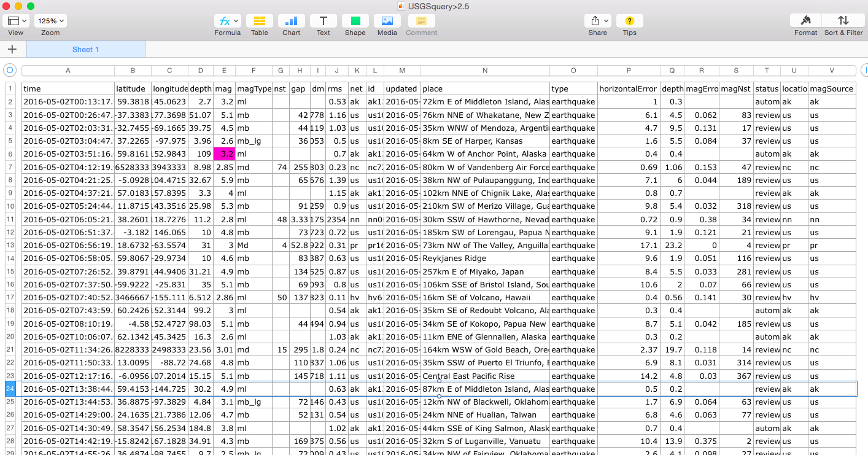The image size is (868, 455).
Task: Show Tips
Action: click(630, 21)
